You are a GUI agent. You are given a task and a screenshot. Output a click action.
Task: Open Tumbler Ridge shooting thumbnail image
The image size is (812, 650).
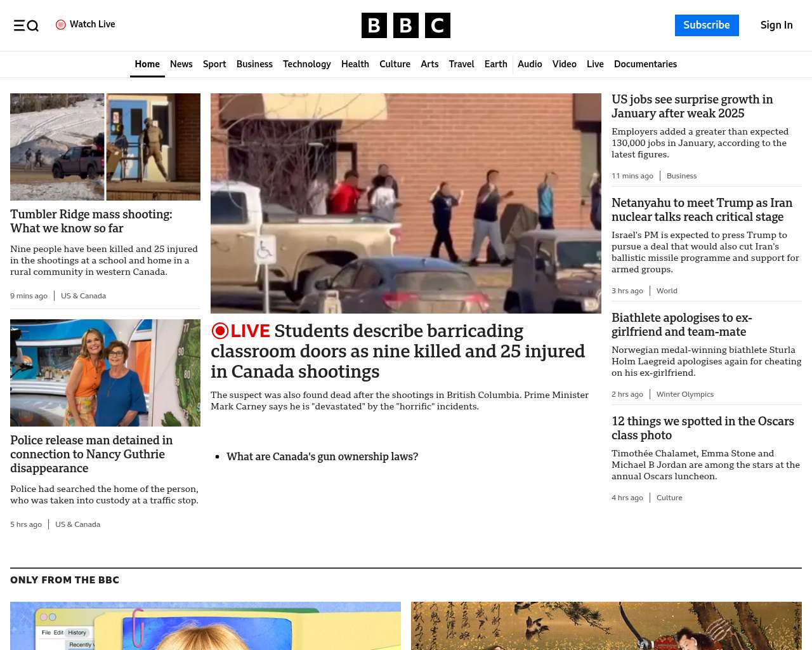105,147
